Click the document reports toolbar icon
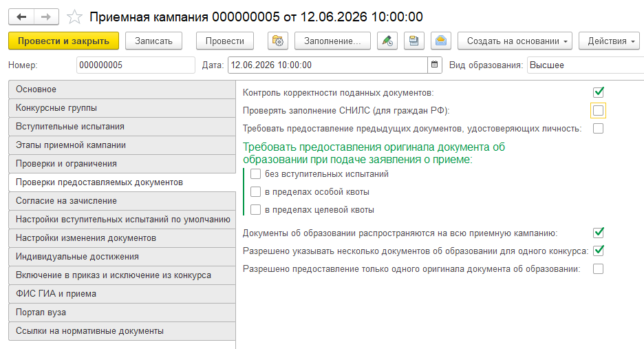 point(414,41)
